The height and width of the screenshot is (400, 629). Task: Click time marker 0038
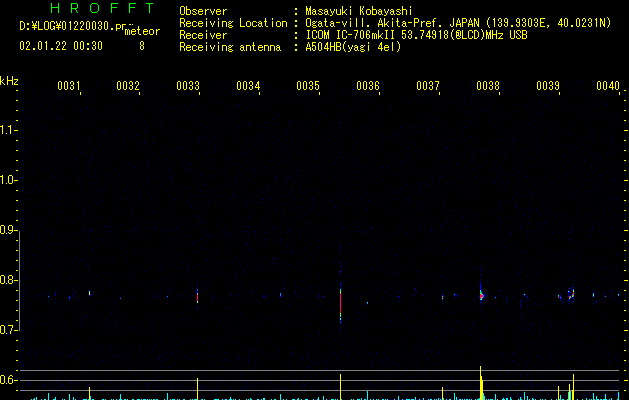(488, 85)
